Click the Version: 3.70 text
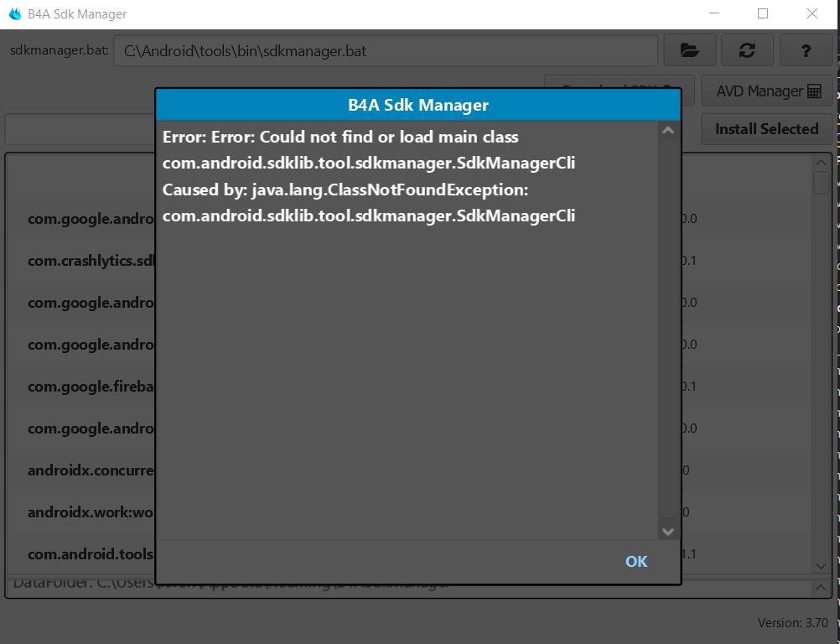The width and height of the screenshot is (840, 644). click(x=792, y=622)
